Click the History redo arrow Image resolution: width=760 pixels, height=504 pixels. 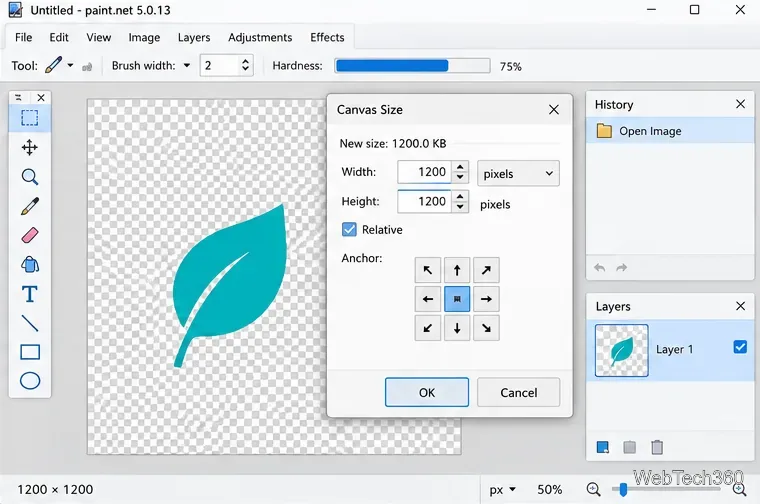[x=621, y=268]
